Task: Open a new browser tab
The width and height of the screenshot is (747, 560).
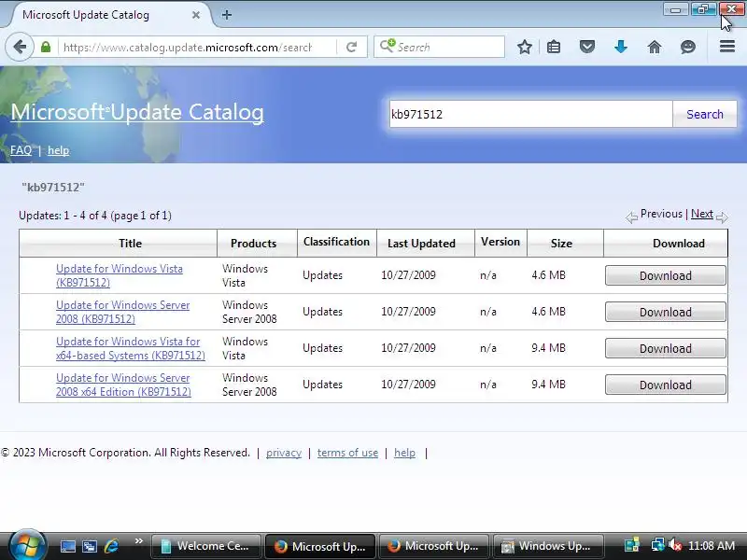Action: pos(227,15)
